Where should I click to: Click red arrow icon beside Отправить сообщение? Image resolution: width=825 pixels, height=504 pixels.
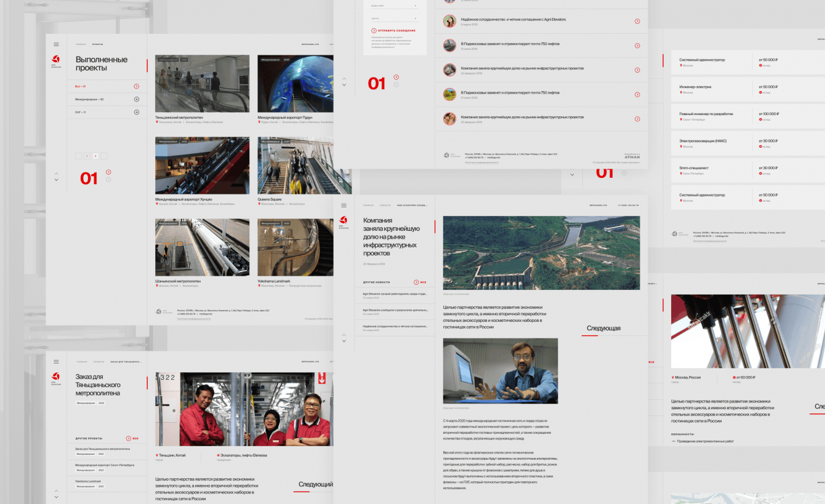[x=374, y=30]
